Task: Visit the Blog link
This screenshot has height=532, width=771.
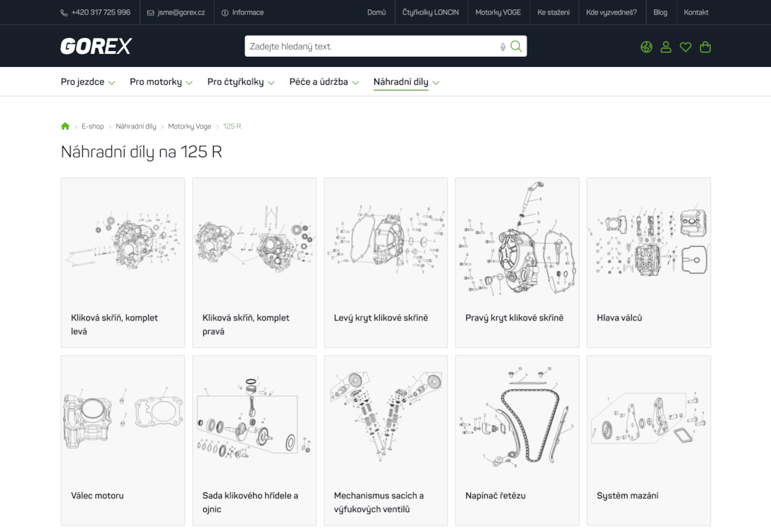Action: 660,13
